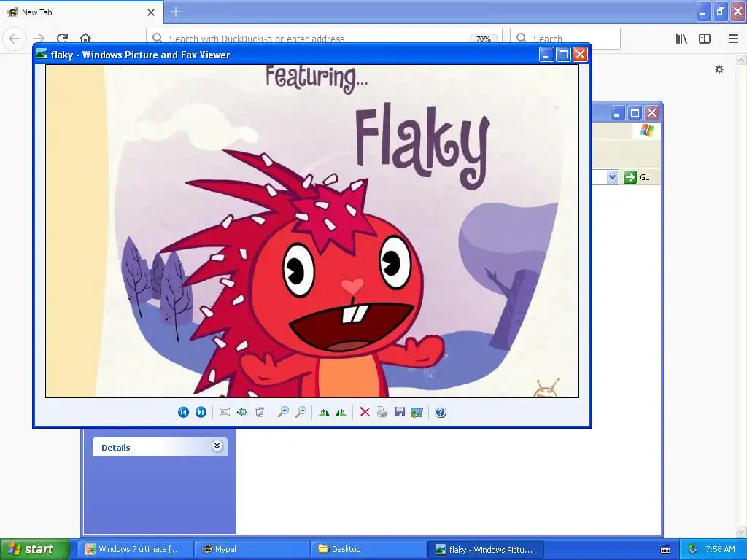Go to the previous image in viewer
This screenshot has width=747, height=560.
pos(183,413)
